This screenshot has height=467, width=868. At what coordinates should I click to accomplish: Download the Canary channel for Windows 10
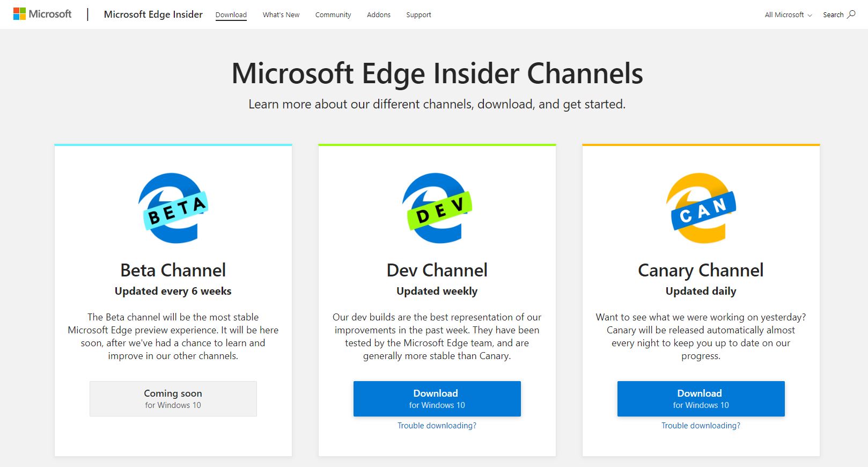701,399
